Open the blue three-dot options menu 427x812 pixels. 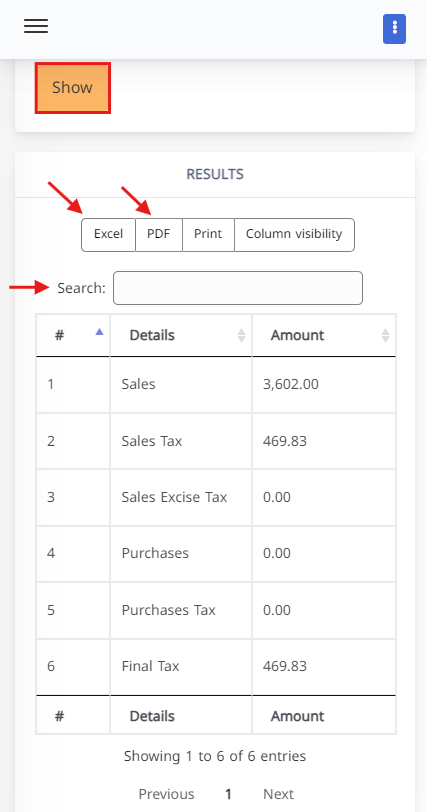click(x=394, y=29)
